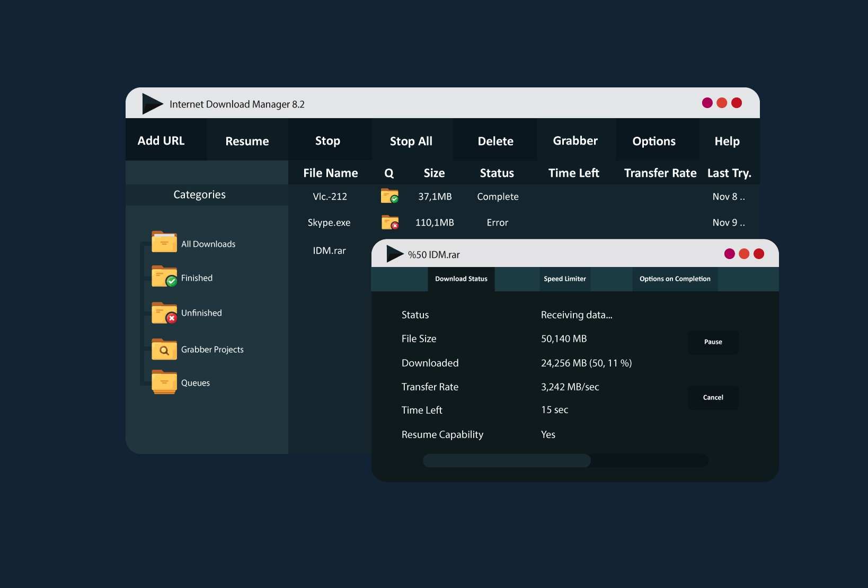868x588 pixels.
Task: Click Add URL in the toolbar
Action: coord(161,141)
